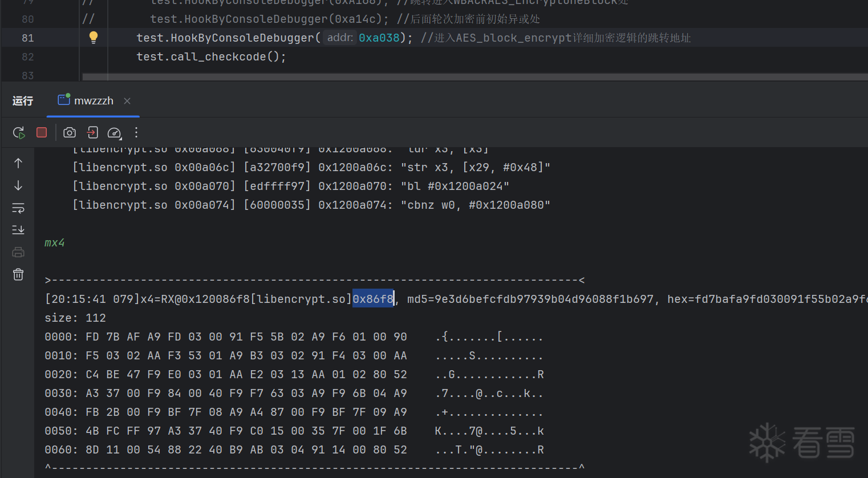Select the mwzzzh run tab
This screenshot has width=868, height=478.
(93, 101)
